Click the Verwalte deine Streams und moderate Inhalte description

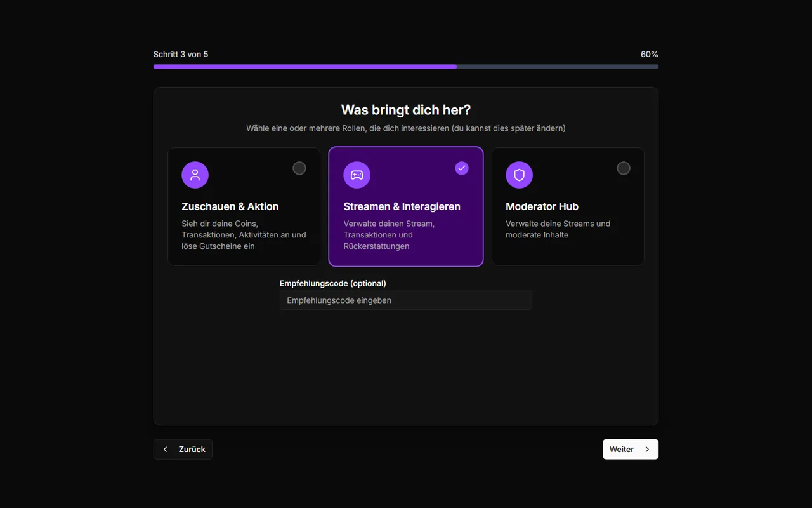(558, 229)
